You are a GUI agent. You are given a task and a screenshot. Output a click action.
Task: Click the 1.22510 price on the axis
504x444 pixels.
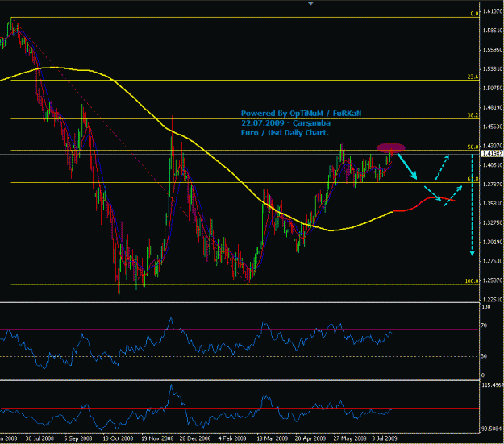pyautogui.click(x=493, y=300)
